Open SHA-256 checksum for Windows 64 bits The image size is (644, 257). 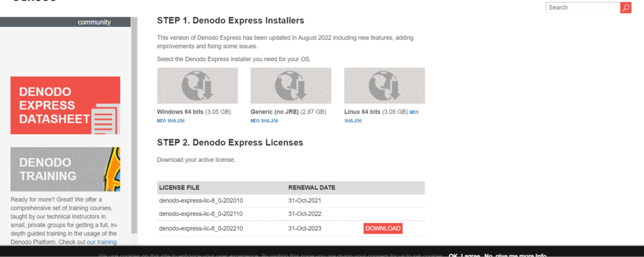(176, 120)
